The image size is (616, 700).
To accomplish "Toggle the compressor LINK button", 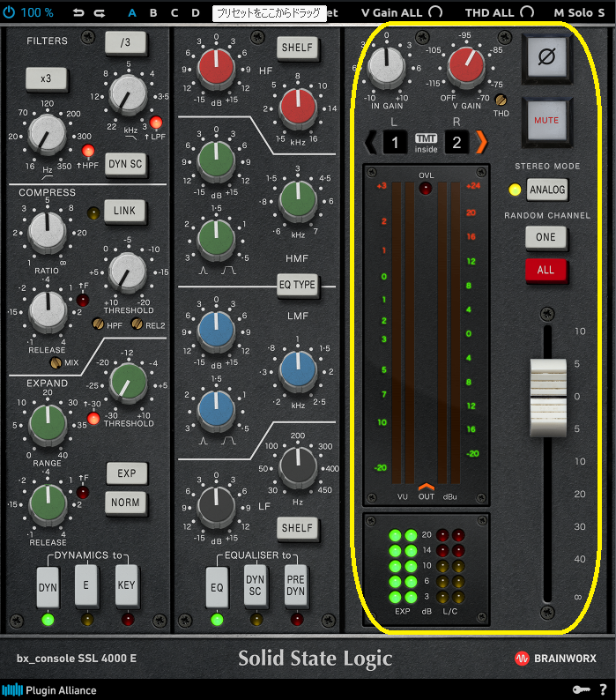I will [x=124, y=211].
